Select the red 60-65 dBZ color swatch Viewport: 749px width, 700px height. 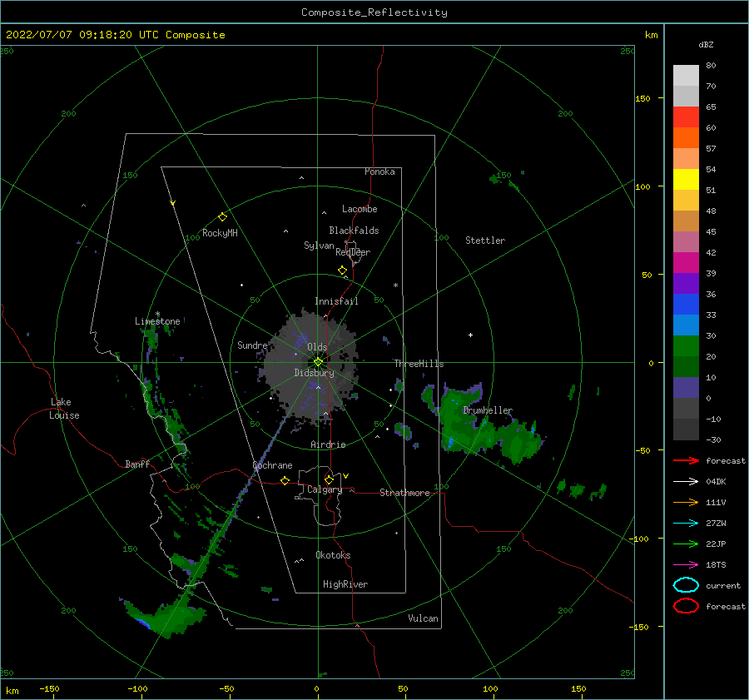[x=686, y=117]
